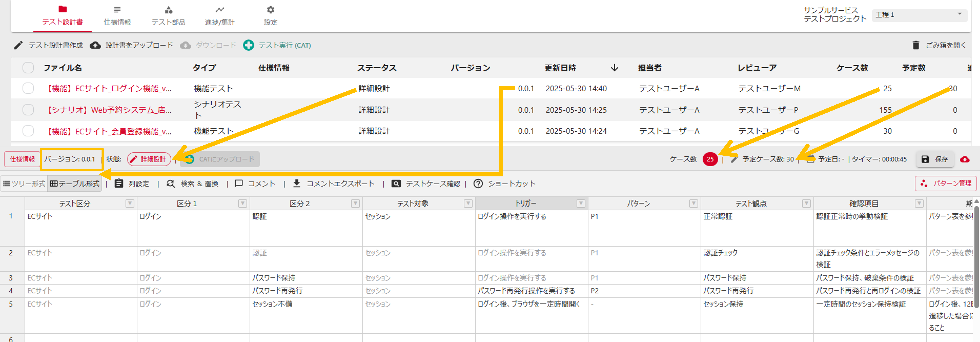Check the ECサイト_会員登録機能 row checkbox
This screenshot has height=342, width=980.
(x=28, y=131)
